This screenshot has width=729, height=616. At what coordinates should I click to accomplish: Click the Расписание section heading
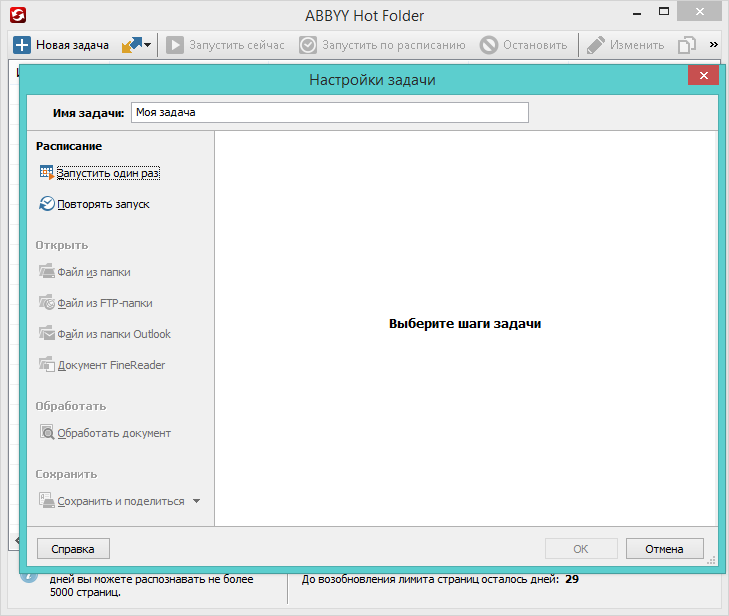click(69, 146)
